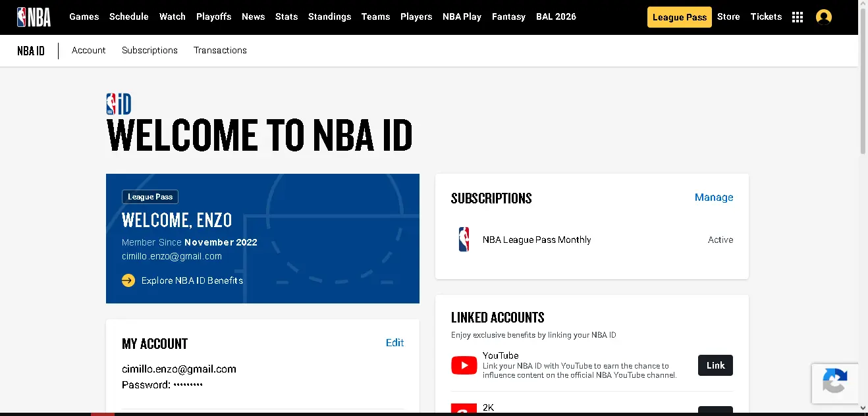The image size is (868, 416).
Task: Switch to the Account tab
Action: coord(89,50)
